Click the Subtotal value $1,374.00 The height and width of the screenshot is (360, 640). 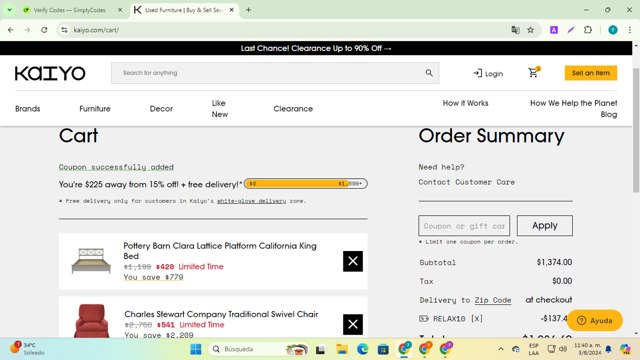[554, 262]
